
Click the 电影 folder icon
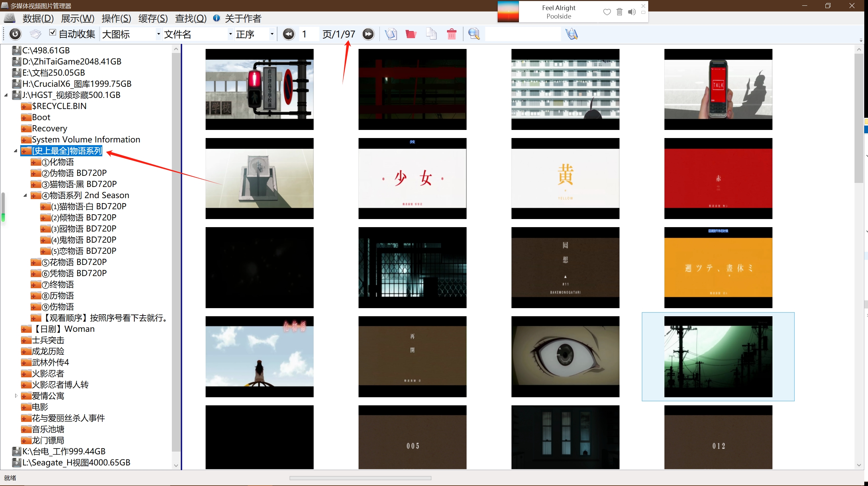click(x=26, y=407)
